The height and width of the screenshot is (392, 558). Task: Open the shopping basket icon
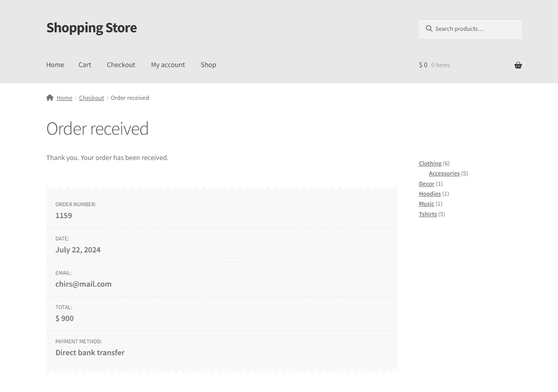pyautogui.click(x=518, y=65)
